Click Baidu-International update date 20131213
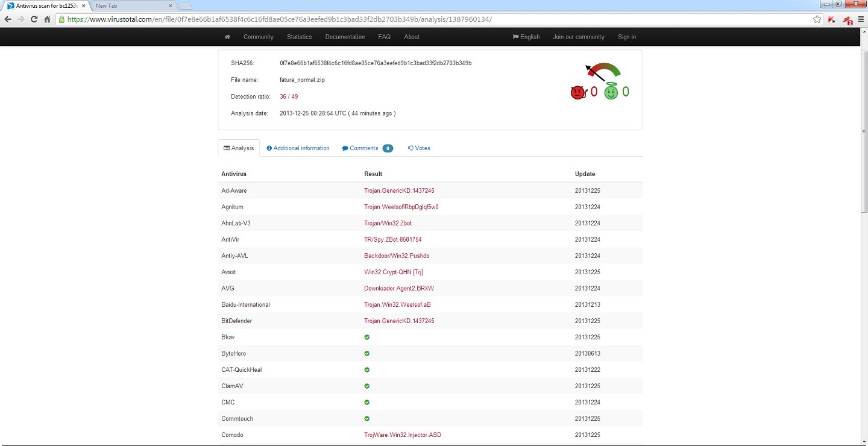The width and height of the screenshot is (868, 446). 588,304
